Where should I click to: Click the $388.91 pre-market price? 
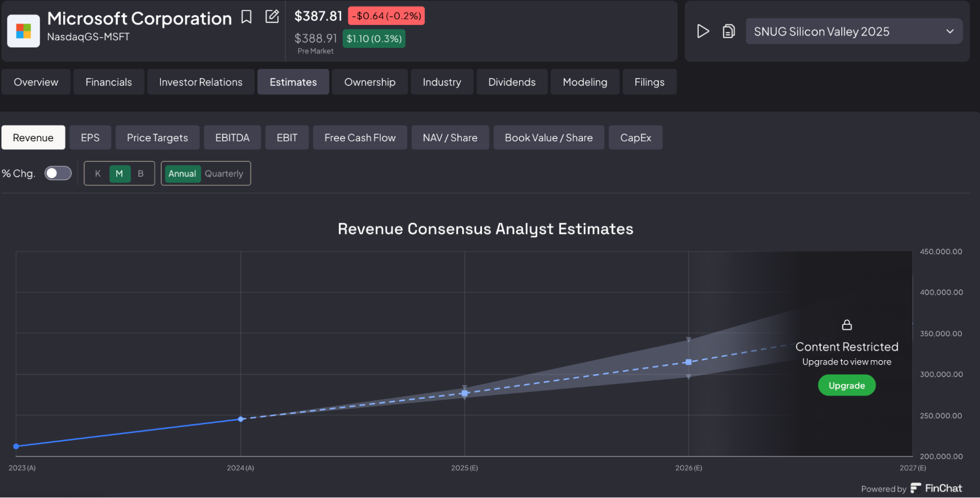point(316,38)
